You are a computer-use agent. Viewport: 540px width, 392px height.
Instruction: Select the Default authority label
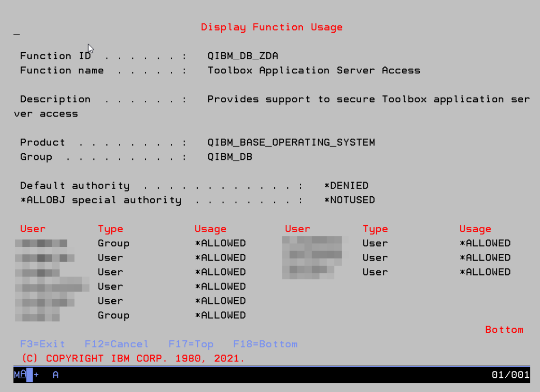[x=75, y=186]
